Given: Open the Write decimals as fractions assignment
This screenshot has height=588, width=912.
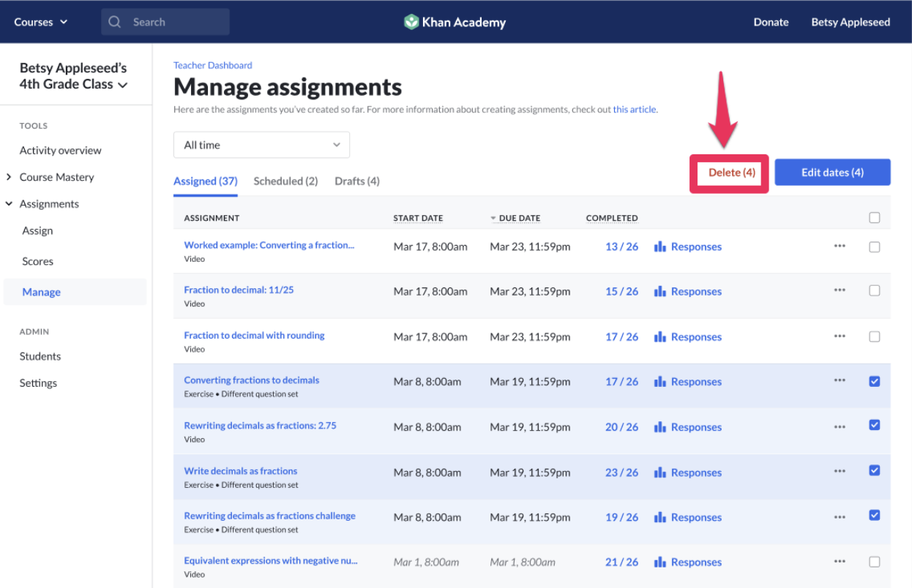Looking at the screenshot, I should pos(241,471).
